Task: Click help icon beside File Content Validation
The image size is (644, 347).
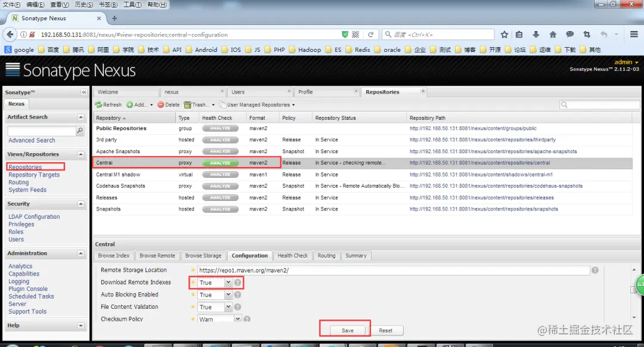Action: pos(237,307)
